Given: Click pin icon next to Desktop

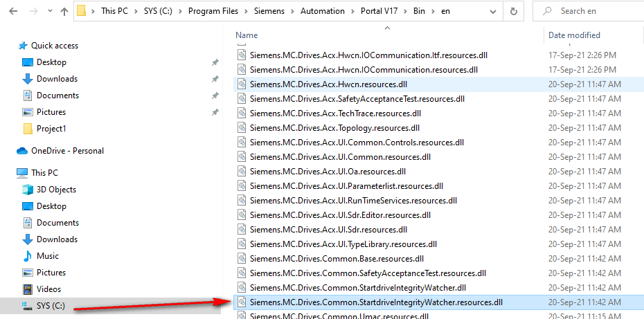Looking at the screenshot, I should [215, 62].
